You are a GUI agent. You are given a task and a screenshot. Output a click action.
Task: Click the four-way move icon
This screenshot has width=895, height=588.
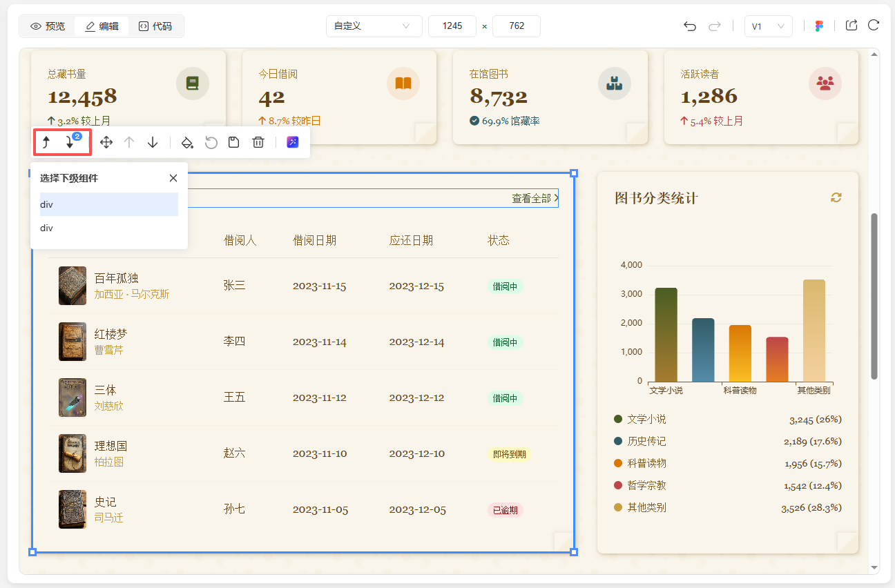click(x=106, y=142)
